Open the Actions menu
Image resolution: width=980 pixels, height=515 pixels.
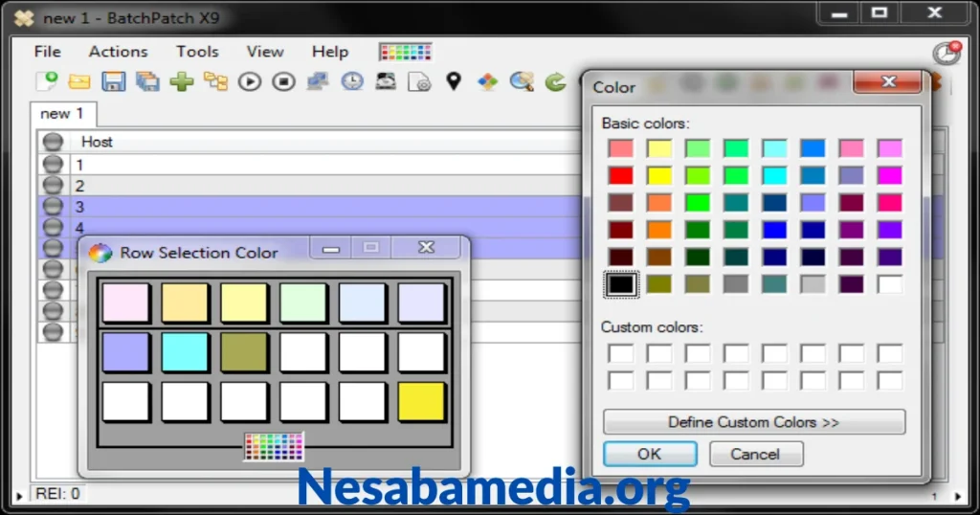click(118, 52)
